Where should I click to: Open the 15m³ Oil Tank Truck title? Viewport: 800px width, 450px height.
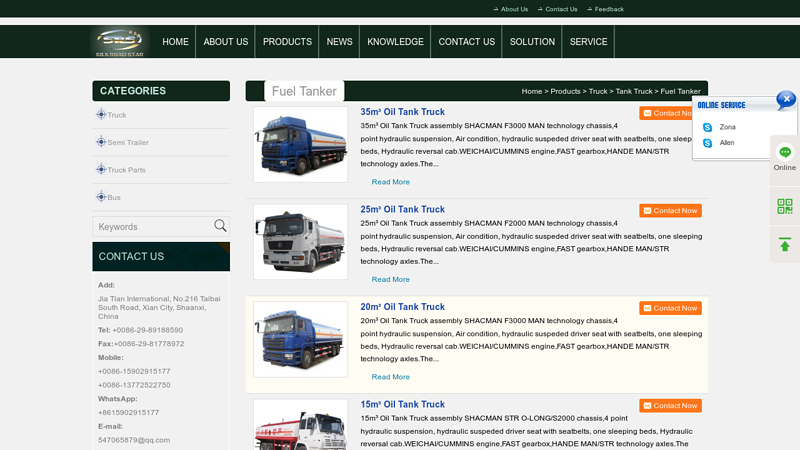pos(403,404)
